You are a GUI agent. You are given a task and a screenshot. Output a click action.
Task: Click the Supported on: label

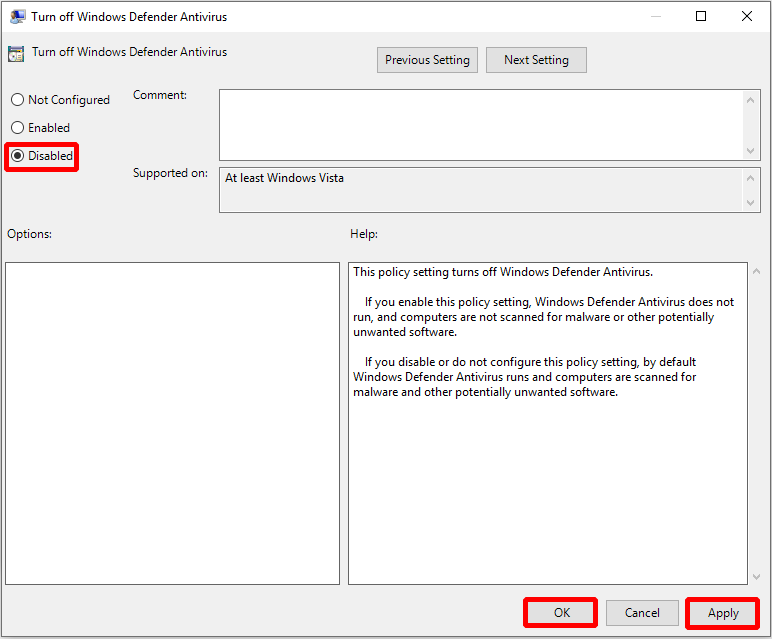tap(170, 173)
